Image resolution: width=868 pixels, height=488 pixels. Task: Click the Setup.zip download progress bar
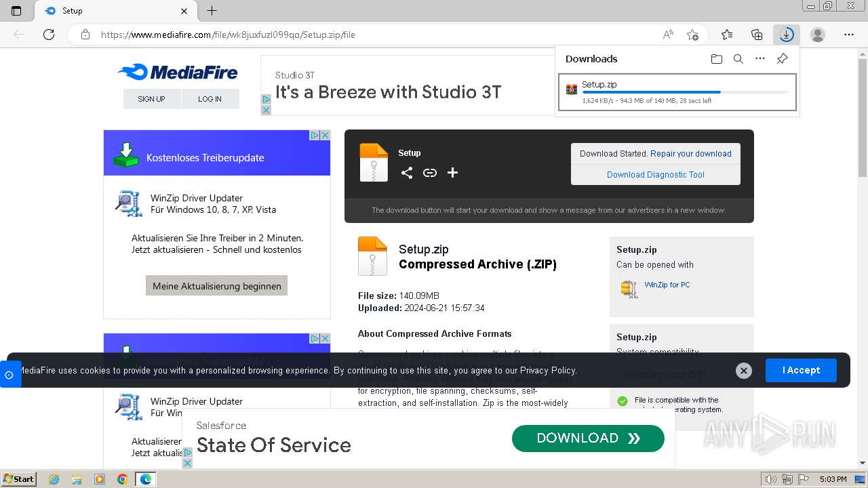[x=686, y=92]
